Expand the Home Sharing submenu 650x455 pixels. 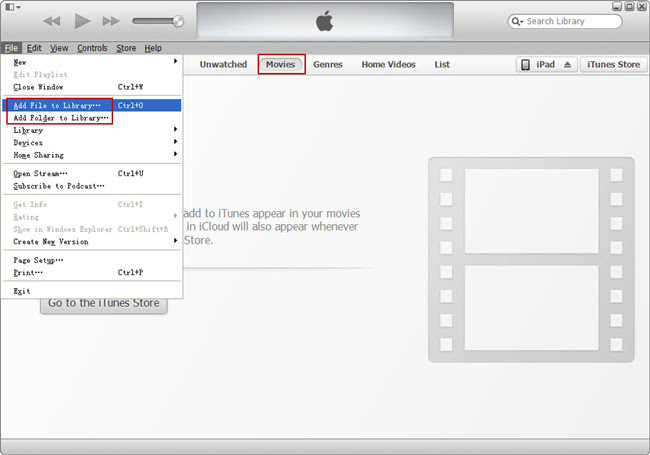coord(92,155)
